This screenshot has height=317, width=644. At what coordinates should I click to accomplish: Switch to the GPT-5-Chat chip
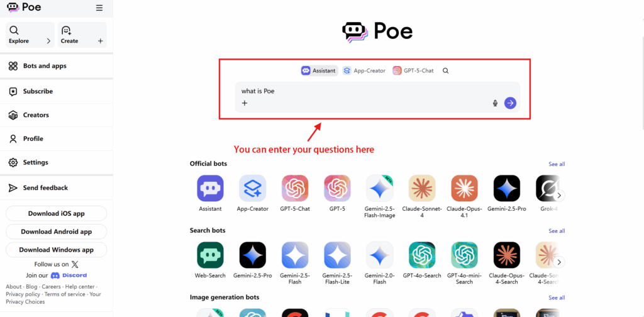[x=413, y=70]
